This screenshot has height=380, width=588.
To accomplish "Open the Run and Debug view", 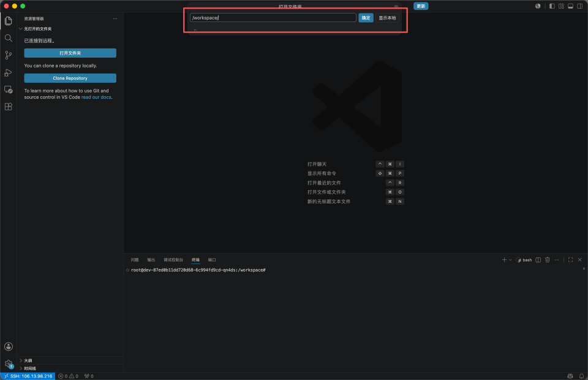I will pyautogui.click(x=8, y=72).
